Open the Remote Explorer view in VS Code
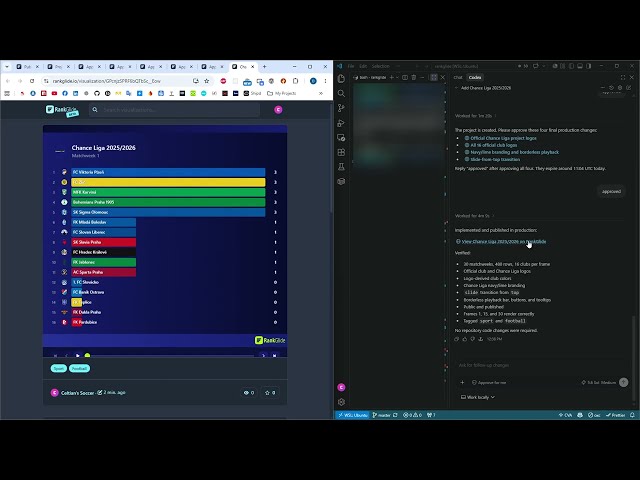 click(341, 138)
